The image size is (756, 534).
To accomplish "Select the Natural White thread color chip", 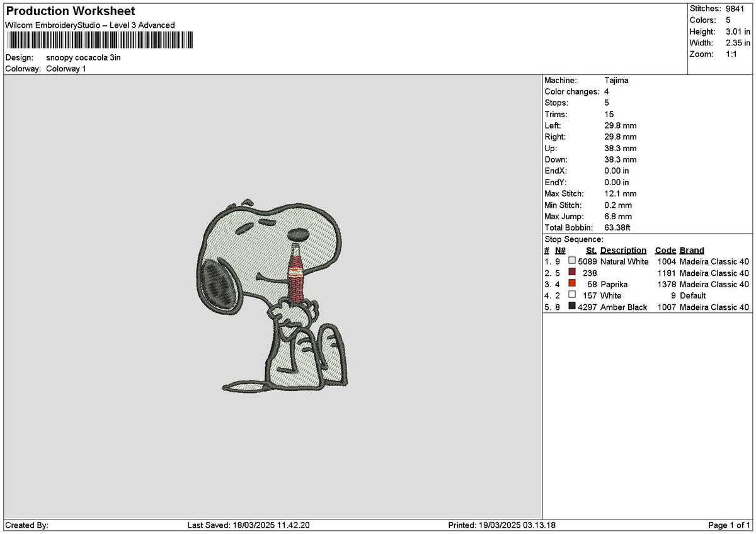I will 572,261.
